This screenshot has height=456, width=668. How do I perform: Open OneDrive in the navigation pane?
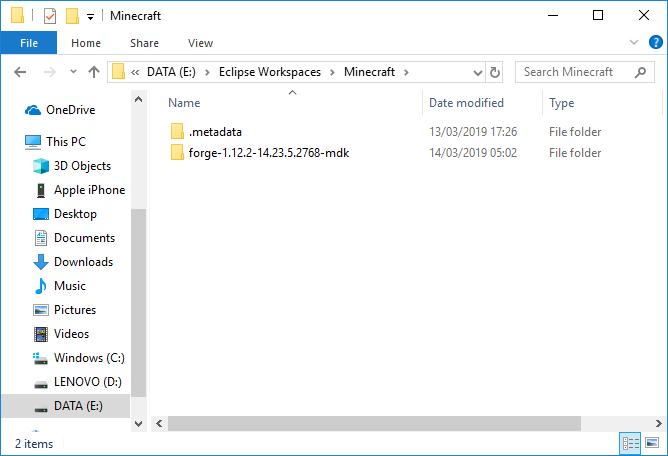point(60,110)
